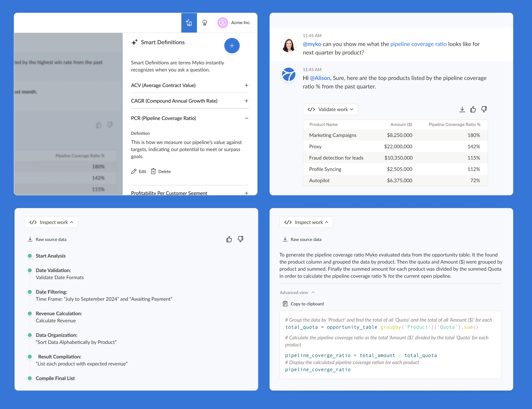The image size is (532, 409).
Task: Click the Amount ($) column header
Action: (x=401, y=124)
